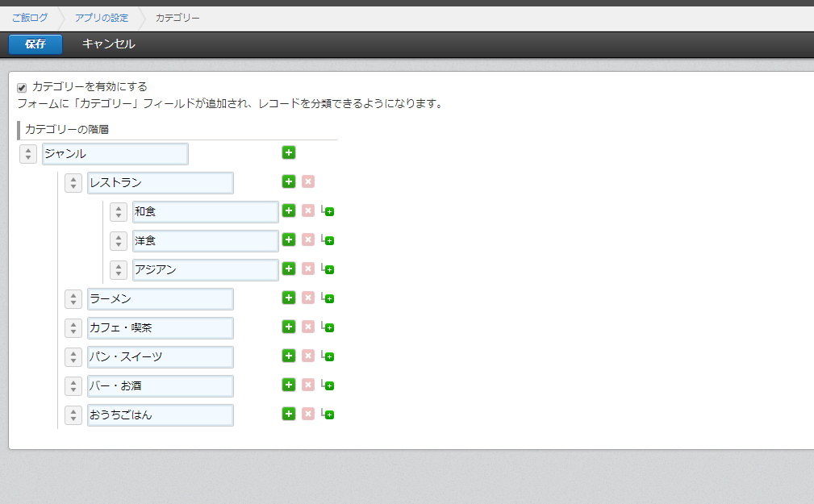Open the ご飯ログ breadcrumb link
Viewport: 814px width, 504px height.
tap(30, 18)
